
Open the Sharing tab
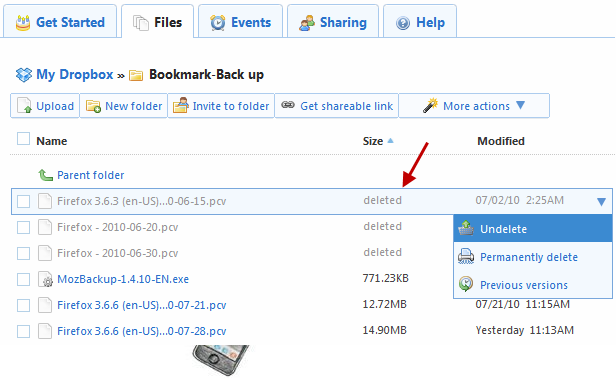coord(333,21)
